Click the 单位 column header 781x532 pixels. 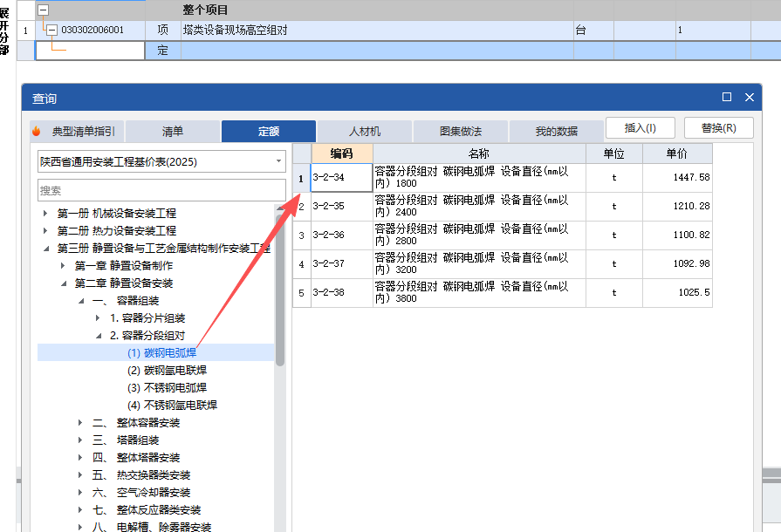(x=614, y=153)
